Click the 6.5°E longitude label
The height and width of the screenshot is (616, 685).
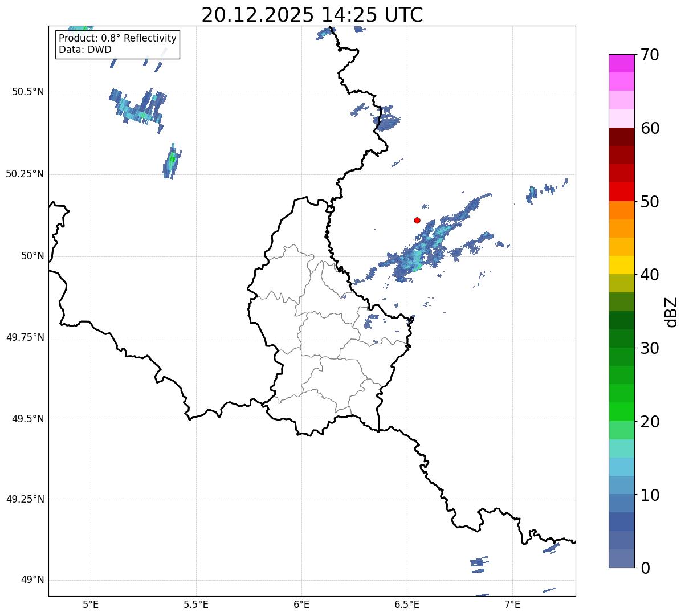click(x=407, y=605)
